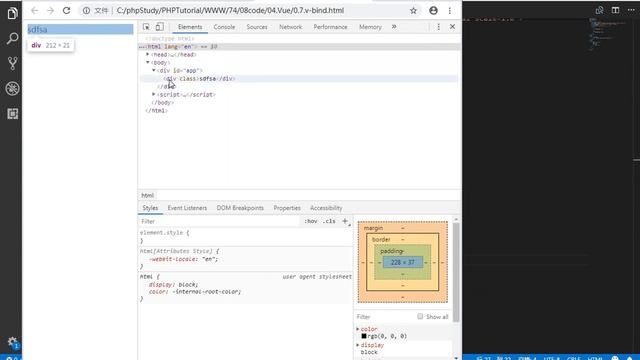Click the VS Code split editor icon
The width and height of the screenshot is (640, 360).
(616, 10)
